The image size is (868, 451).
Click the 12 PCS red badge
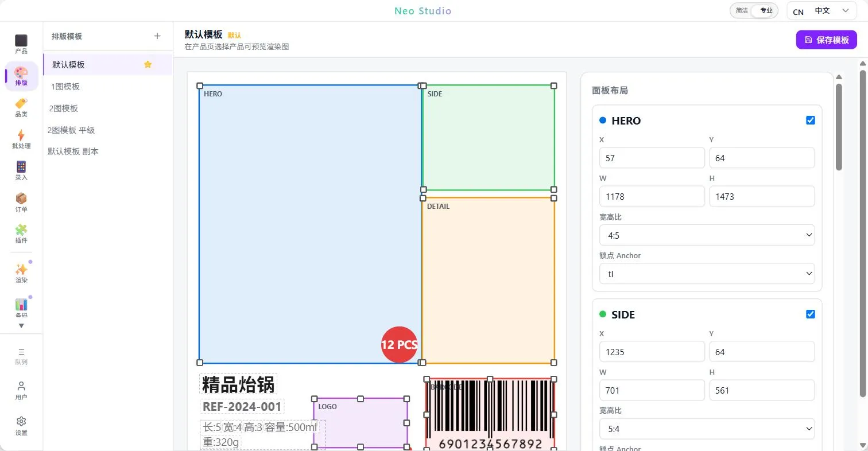tap(399, 345)
